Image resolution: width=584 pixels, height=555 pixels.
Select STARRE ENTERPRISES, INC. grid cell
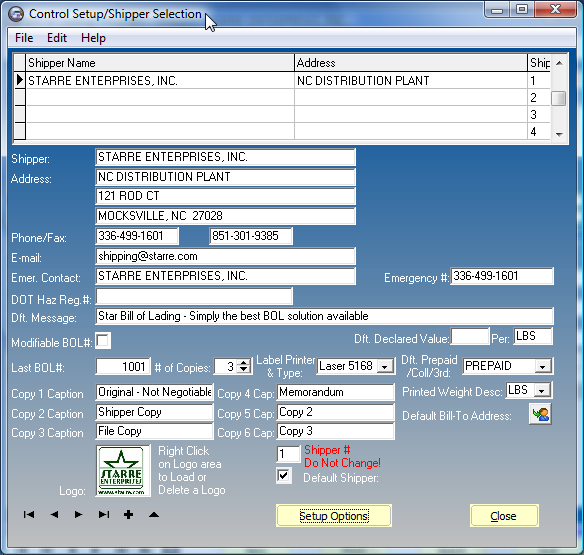coord(160,80)
